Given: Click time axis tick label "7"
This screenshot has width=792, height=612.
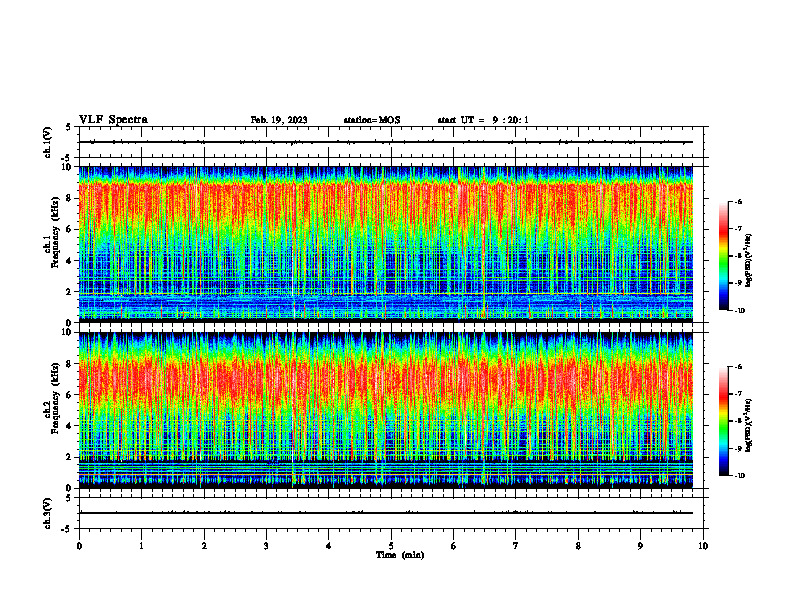Looking at the screenshot, I should pyautogui.click(x=516, y=546).
